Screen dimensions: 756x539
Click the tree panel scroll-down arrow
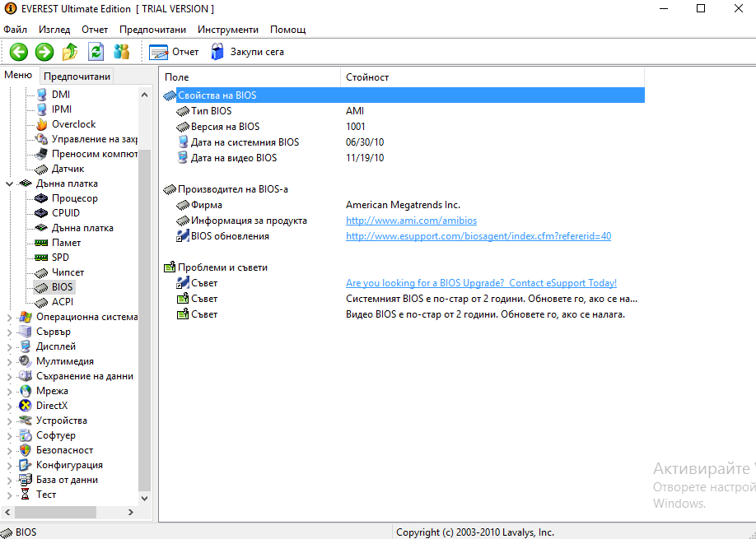145,498
